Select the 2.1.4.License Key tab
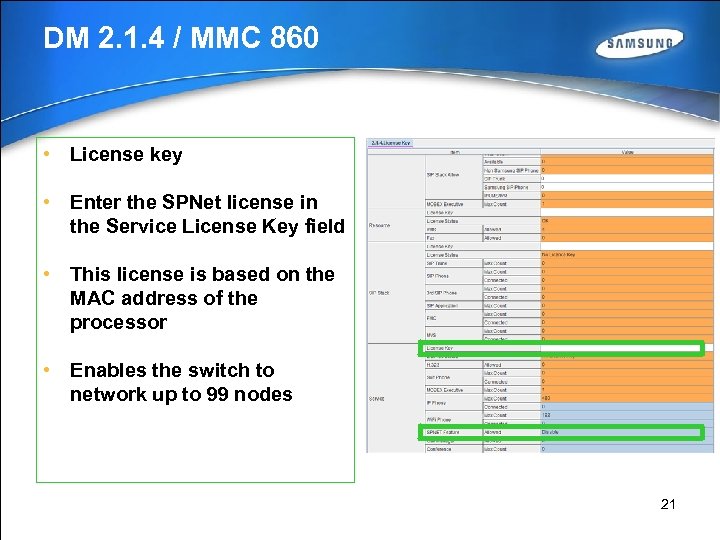 pos(390,143)
